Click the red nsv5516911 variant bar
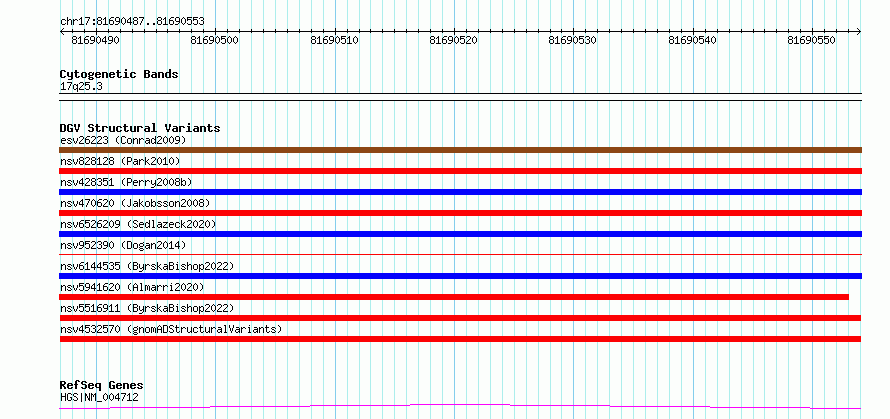Screen dimensions: 890x419 (x=460, y=318)
